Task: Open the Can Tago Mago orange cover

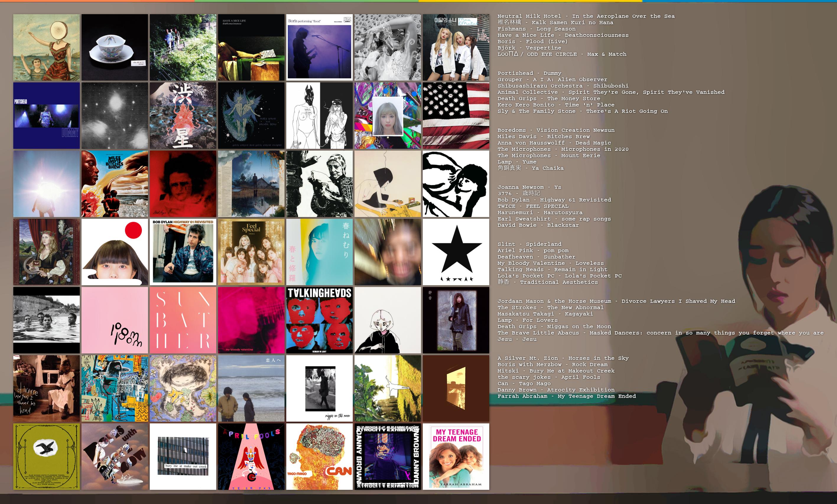Action: pos(320,456)
